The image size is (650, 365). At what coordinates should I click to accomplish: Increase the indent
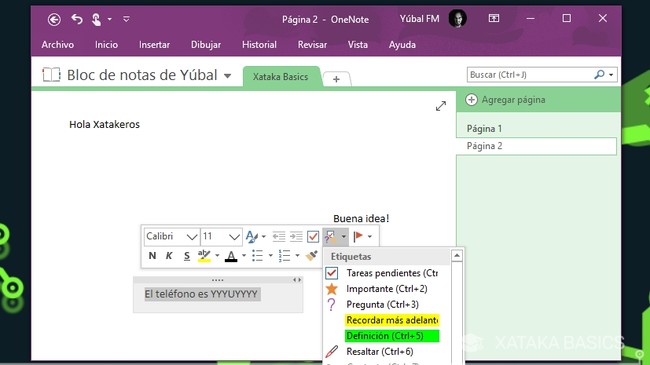(x=296, y=236)
